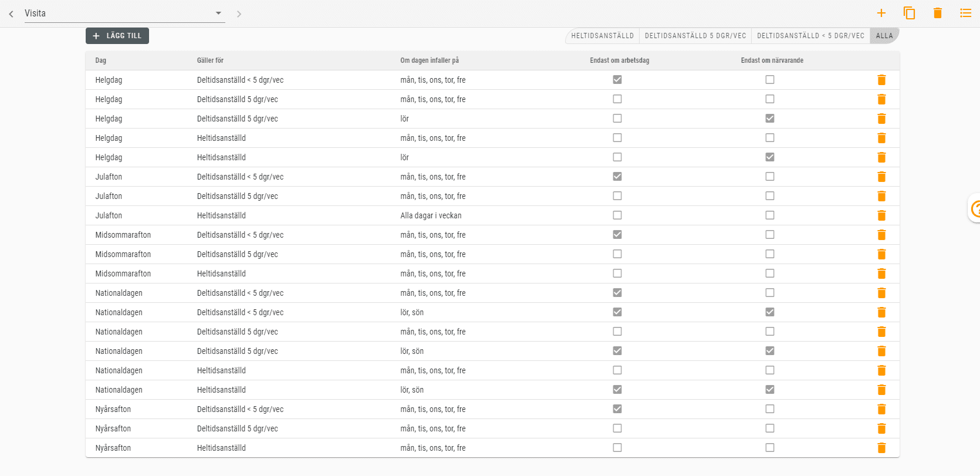Open the list view icon at top right

(x=965, y=13)
